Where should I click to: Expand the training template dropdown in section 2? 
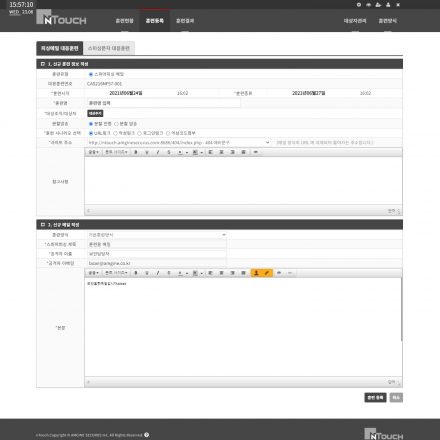pos(157,235)
